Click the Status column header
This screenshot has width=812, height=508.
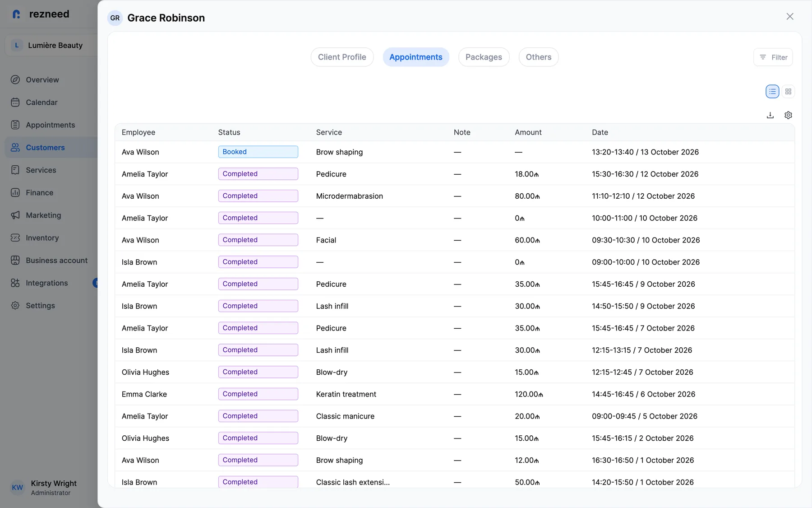229,132
